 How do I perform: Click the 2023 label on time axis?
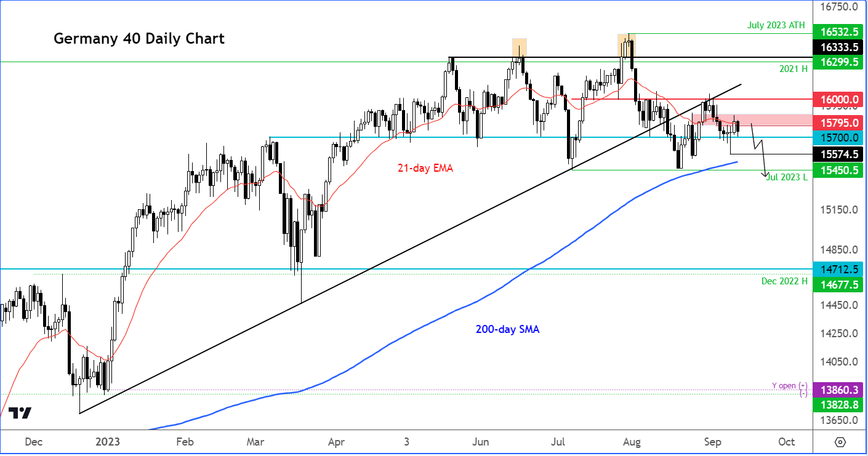click(108, 442)
